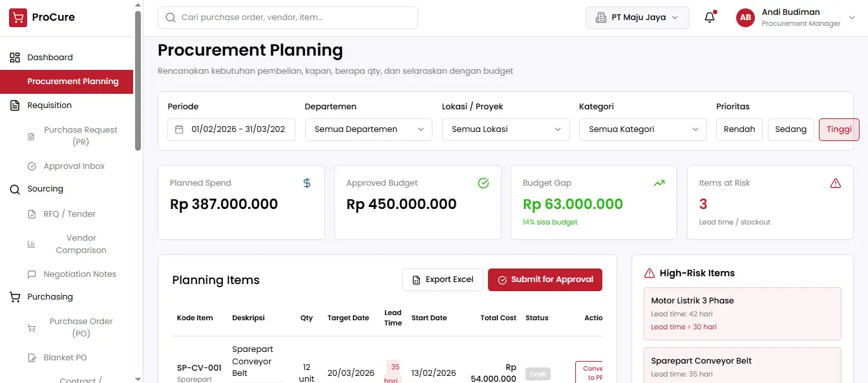Click the global purchase order search field
This screenshot has width=868, height=383.
point(288,17)
